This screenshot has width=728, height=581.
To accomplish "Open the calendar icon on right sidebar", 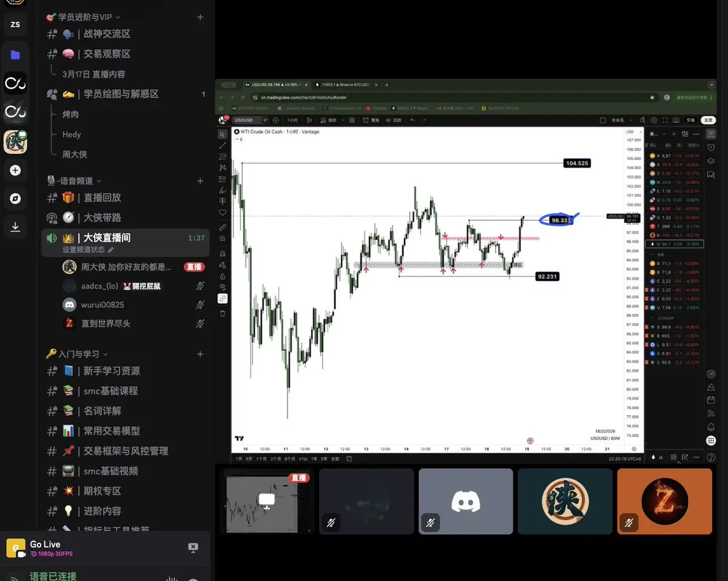I will tap(711, 400).
